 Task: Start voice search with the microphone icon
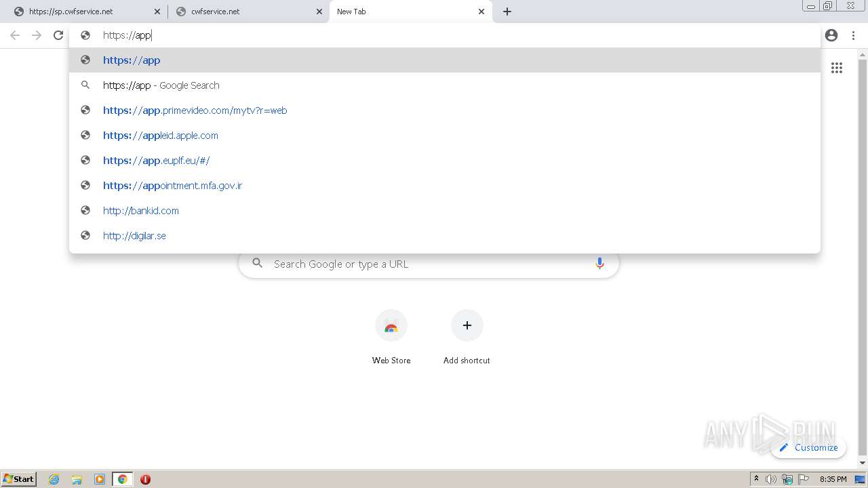tap(599, 264)
